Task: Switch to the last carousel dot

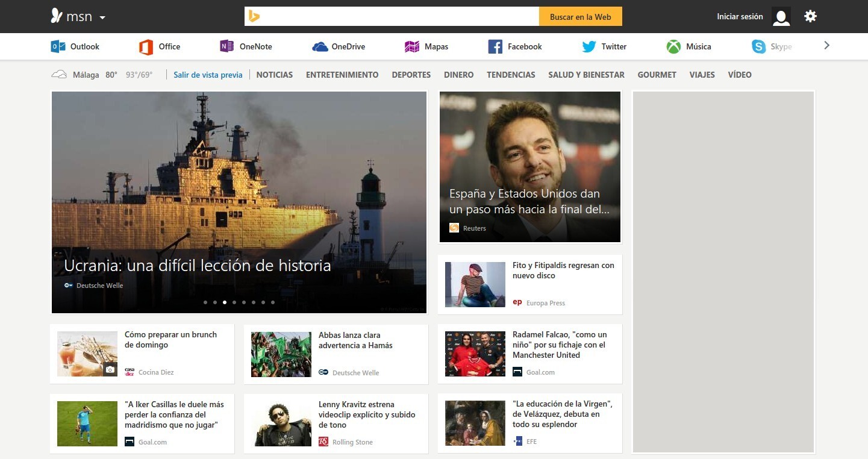Action: [273, 302]
